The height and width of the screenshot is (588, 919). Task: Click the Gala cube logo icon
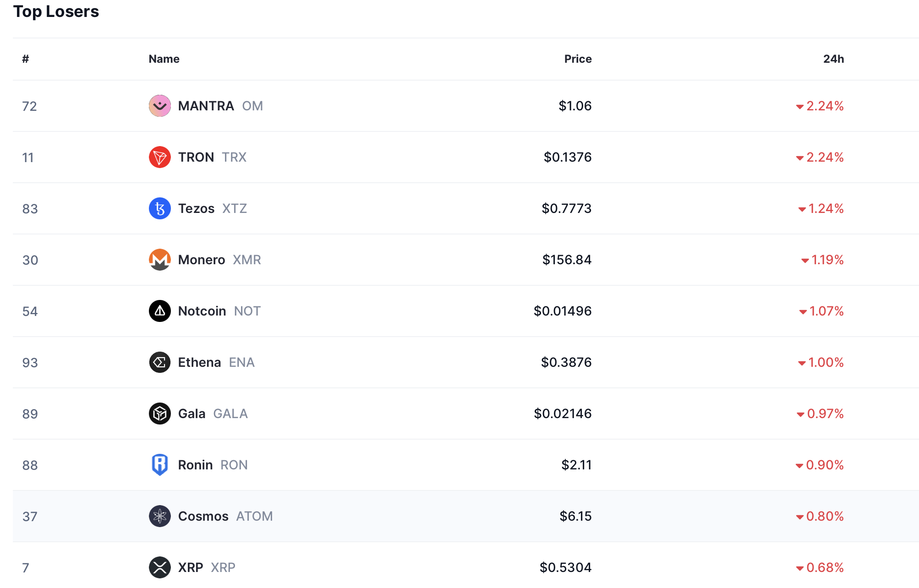pyautogui.click(x=159, y=414)
